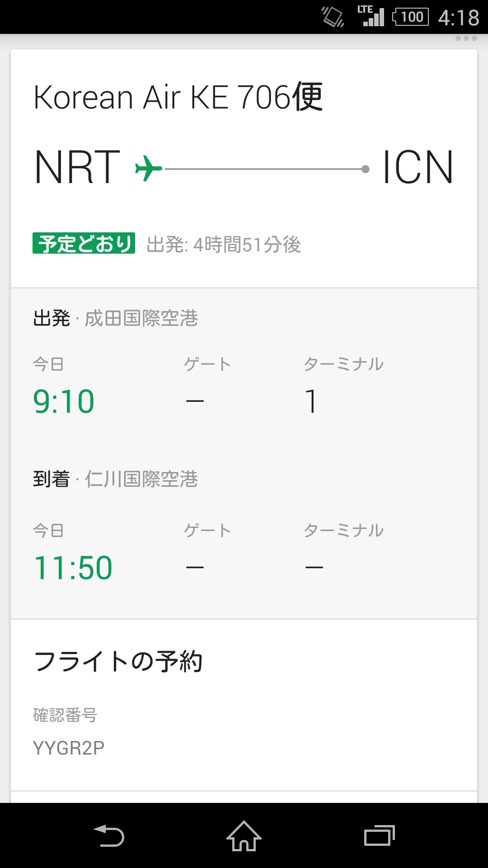The height and width of the screenshot is (868, 488).
Task: Select the NRT departure airport code
Action: [x=77, y=168]
